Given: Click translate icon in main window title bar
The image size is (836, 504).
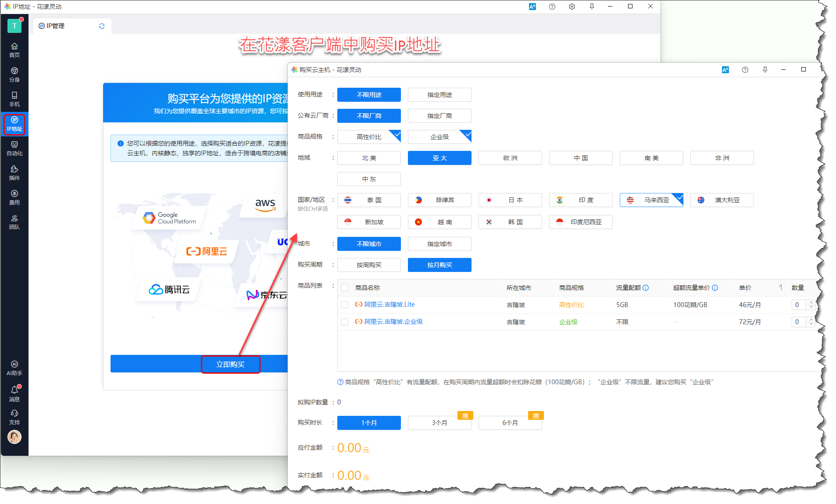Looking at the screenshot, I should 532,7.
